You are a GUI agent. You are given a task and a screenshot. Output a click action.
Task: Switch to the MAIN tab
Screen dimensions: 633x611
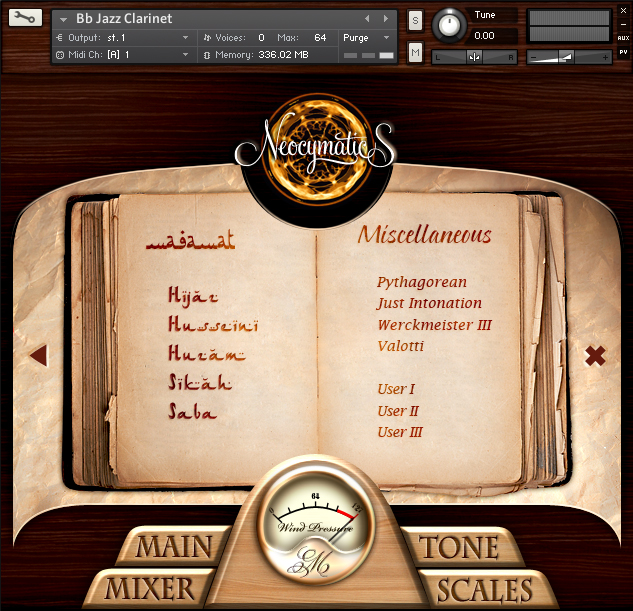click(174, 547)
